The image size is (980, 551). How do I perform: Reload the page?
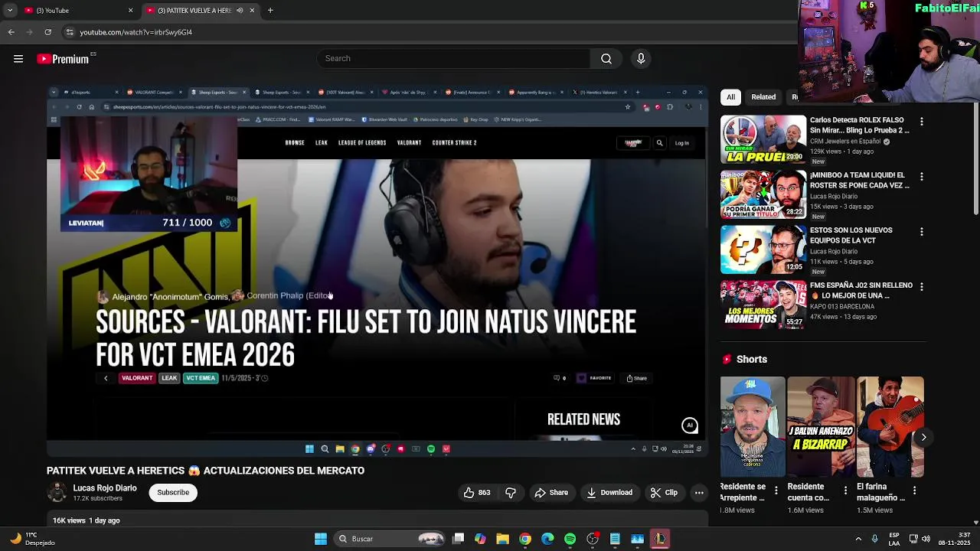coord(47,32)
